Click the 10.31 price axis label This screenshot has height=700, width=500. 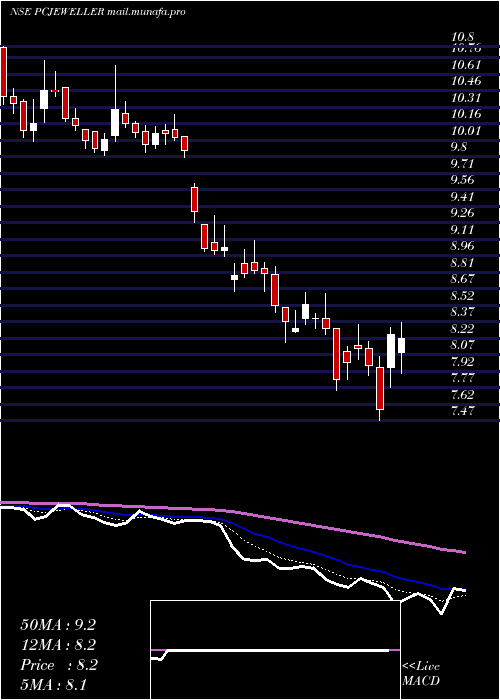pyautogui.click(x=466, y=98)
